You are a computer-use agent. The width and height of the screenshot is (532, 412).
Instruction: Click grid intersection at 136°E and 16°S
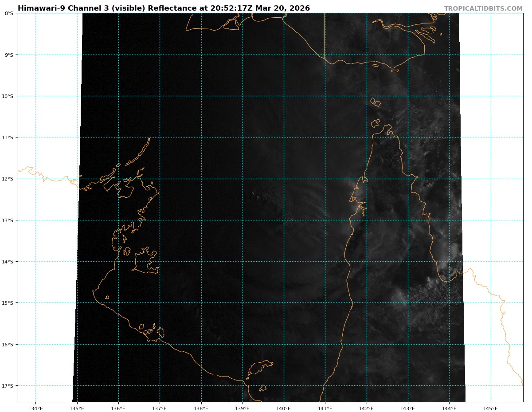pos(118,345)
